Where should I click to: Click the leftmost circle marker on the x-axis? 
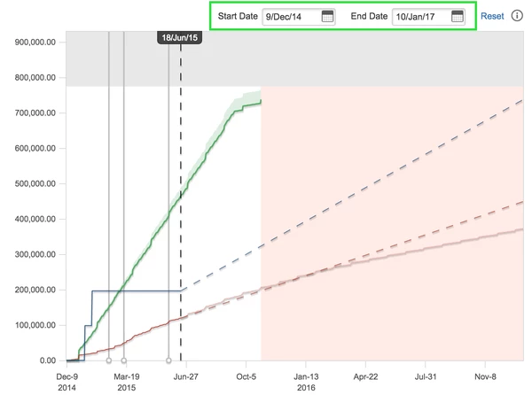coord(109,360)
